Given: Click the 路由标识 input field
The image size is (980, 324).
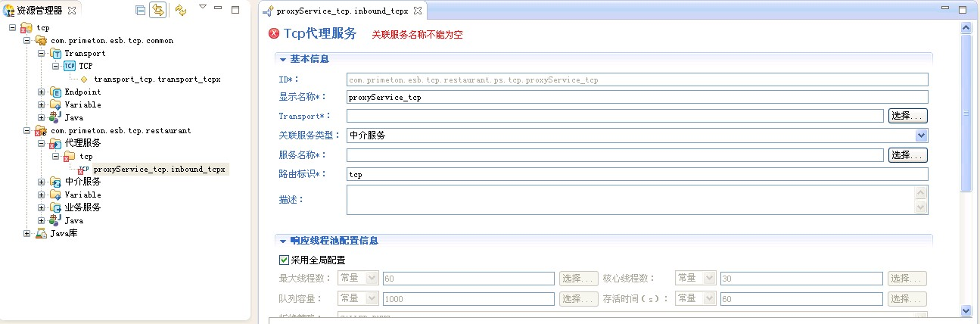Looking at the screenshot, I should click(x=637, y=174).
